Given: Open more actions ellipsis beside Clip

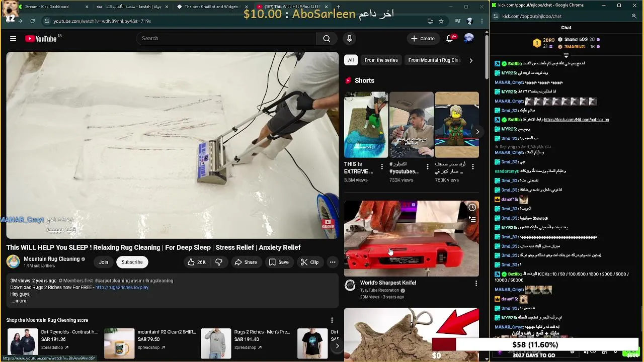Looking at the screenshot, I should pyautogui.click(x=333, y=262).
